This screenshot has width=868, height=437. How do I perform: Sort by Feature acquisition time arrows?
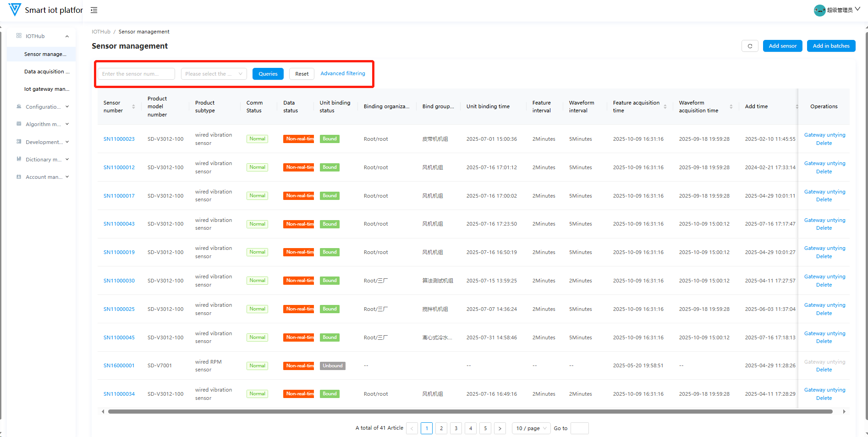pyautogui.click(x=665, y=106)
